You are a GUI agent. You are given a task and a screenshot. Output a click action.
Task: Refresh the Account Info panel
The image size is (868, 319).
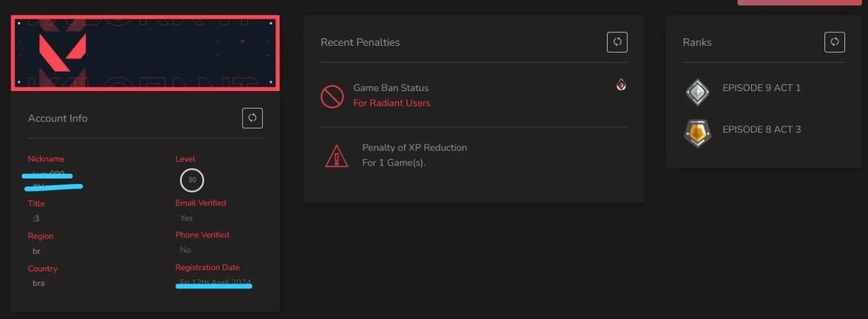[x=252, y=118]
